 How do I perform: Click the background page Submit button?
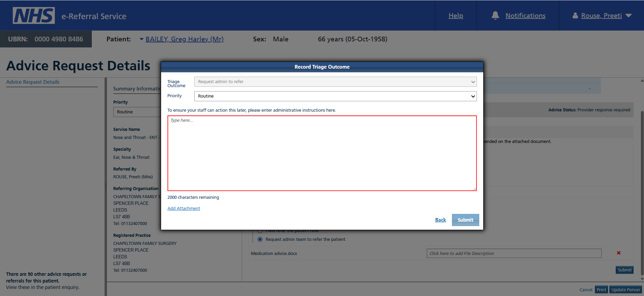tap(624, 270)
